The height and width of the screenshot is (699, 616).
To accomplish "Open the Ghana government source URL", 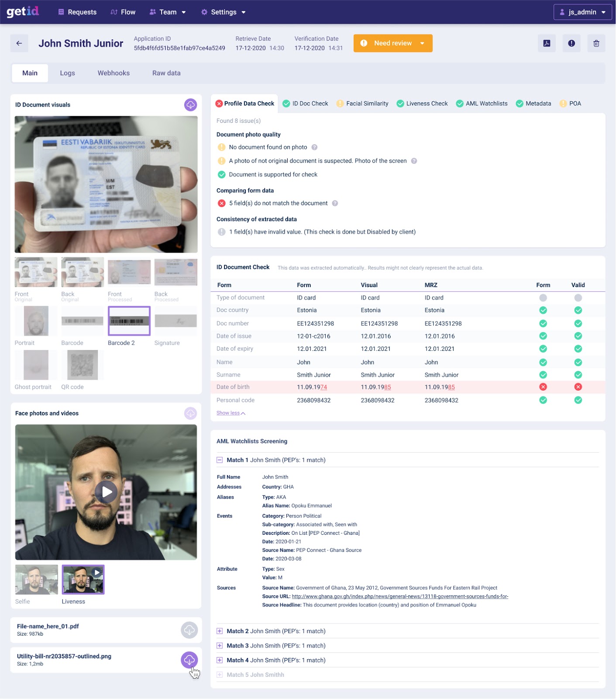I will point(399,596).
